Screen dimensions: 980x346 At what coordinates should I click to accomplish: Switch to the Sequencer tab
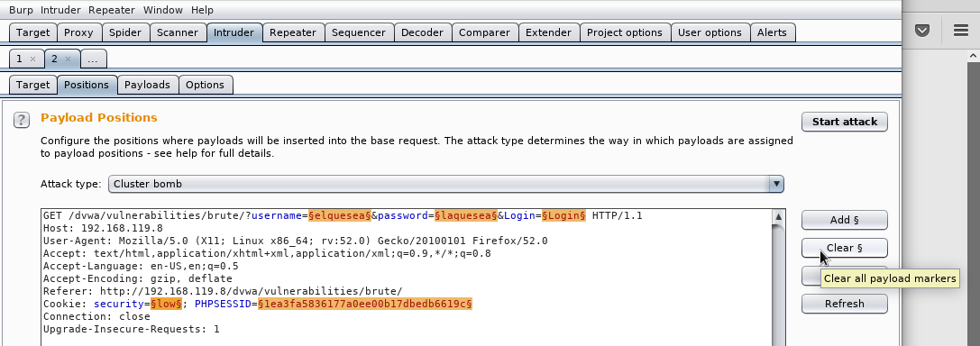point(358,32)
